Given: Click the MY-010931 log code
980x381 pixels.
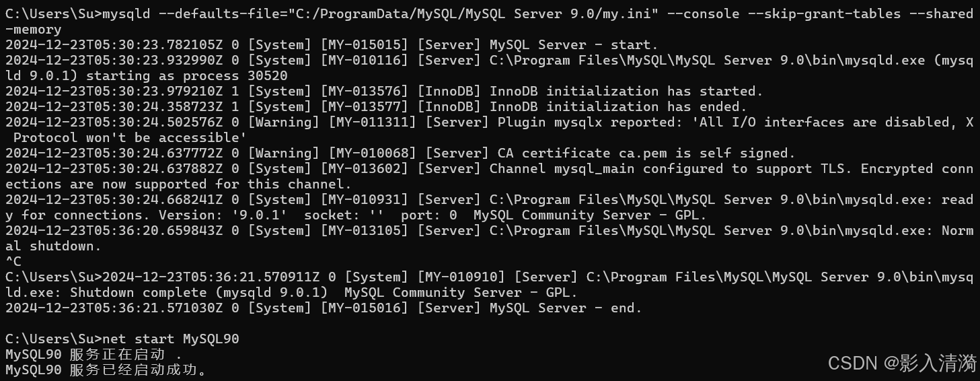Looking at the screenshot, I should [x=364, y=200].
